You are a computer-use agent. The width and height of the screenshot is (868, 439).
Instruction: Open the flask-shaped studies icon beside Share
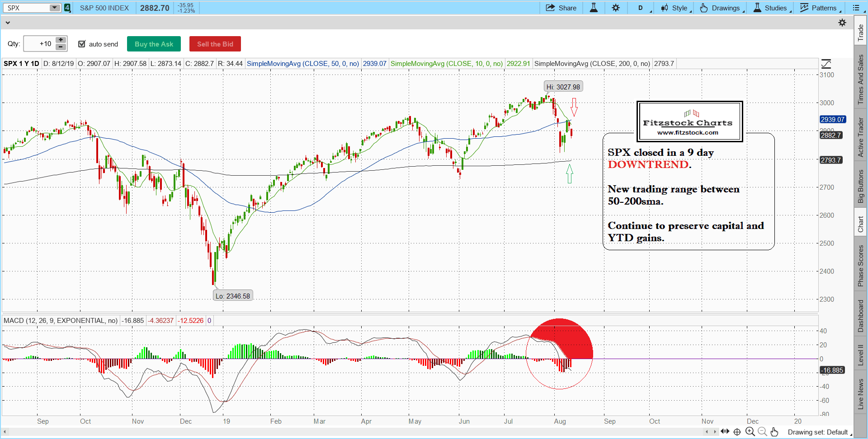(x=594, y=8)
